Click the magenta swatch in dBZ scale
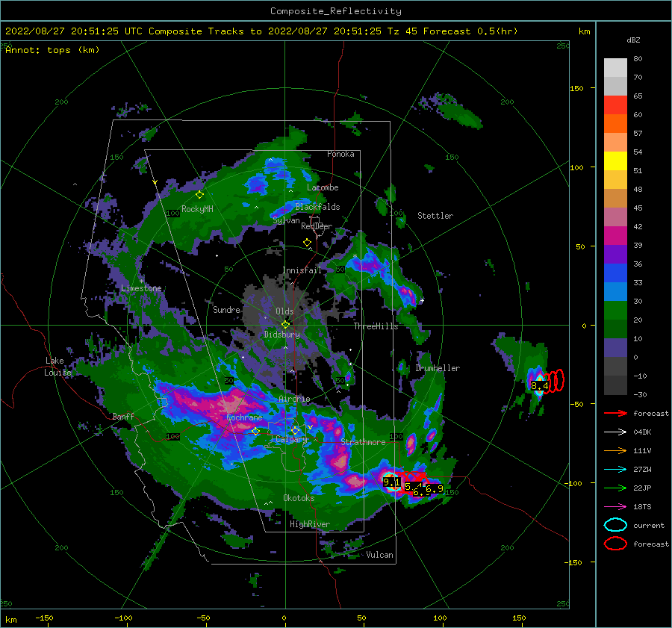 click(615, 235)
